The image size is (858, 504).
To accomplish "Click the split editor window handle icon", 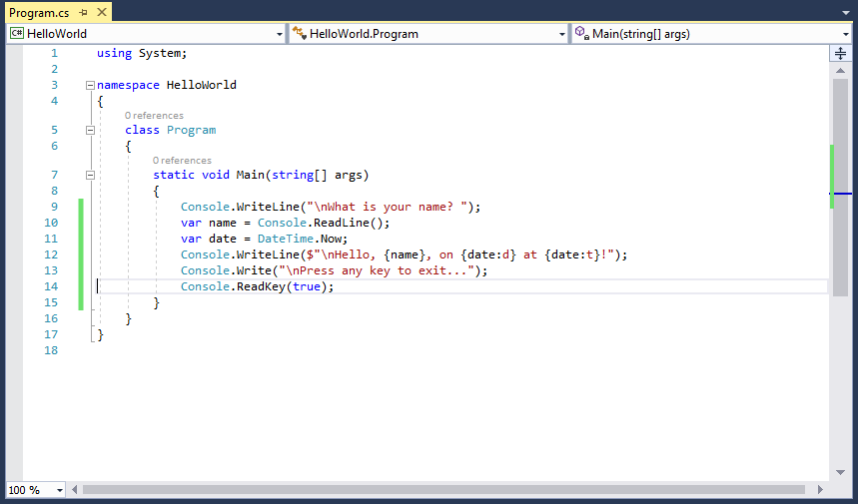I will [840, 54].
